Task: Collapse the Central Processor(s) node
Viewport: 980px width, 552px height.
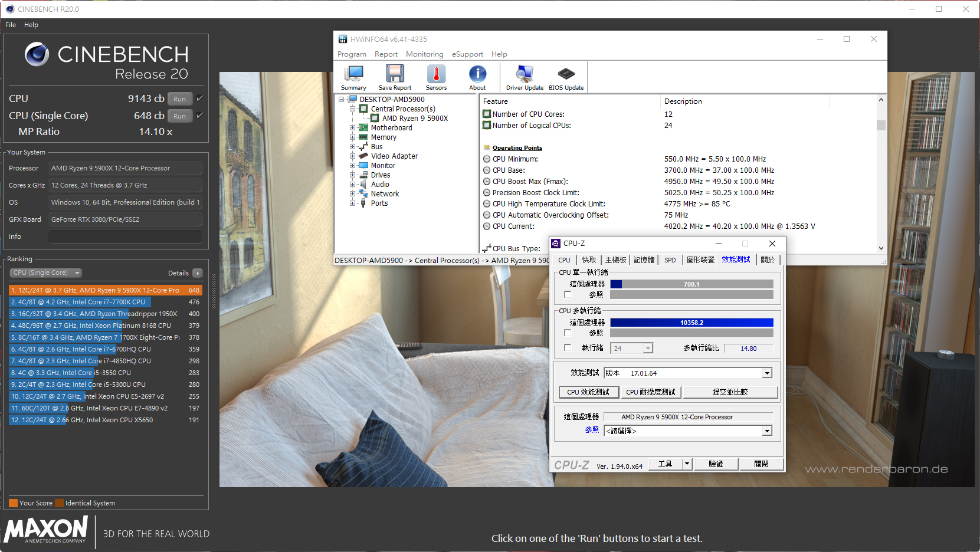Action: pos(352,109)
